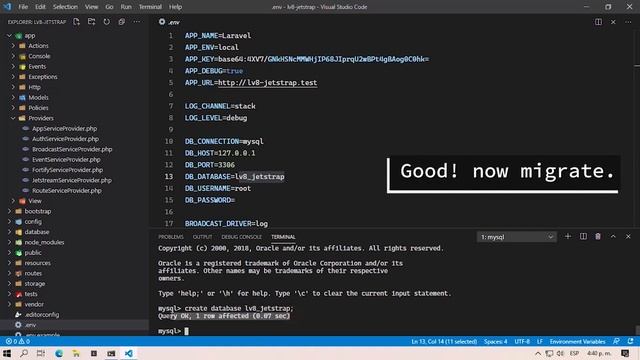Screen dimensions: 640x360
Task: Click the DB_DATABASE line in editor
Action: (x=235, y=177)
